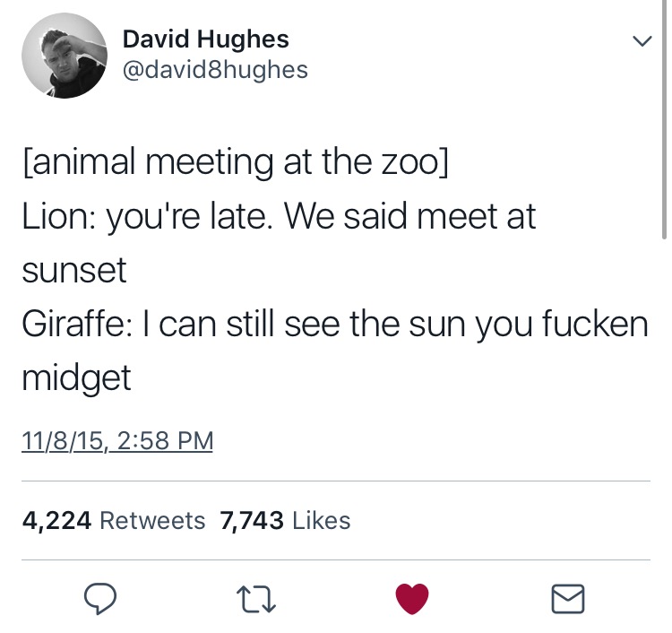
Task: View the list of Likes
Action: pos(321,520)
